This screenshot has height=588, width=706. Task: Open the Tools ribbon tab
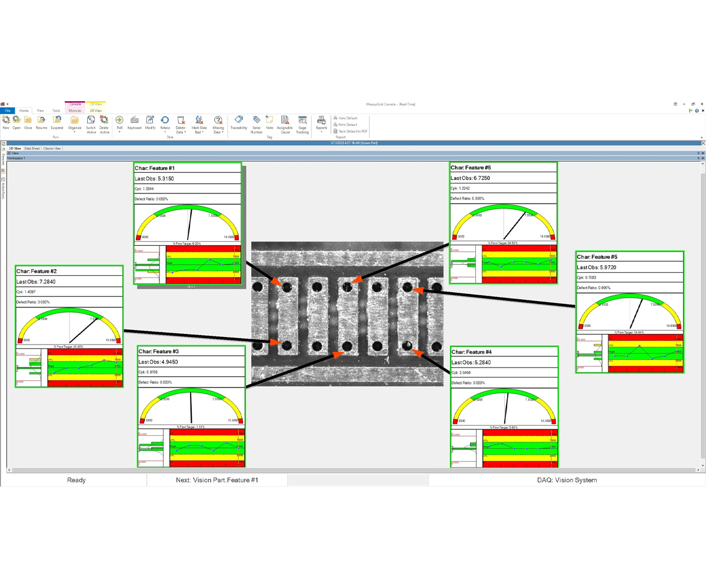(x=56, y=111)
